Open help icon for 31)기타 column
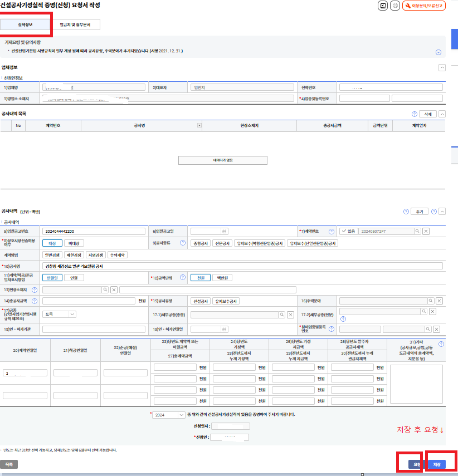The image size is (458, 476). click(x=441, y=344)
